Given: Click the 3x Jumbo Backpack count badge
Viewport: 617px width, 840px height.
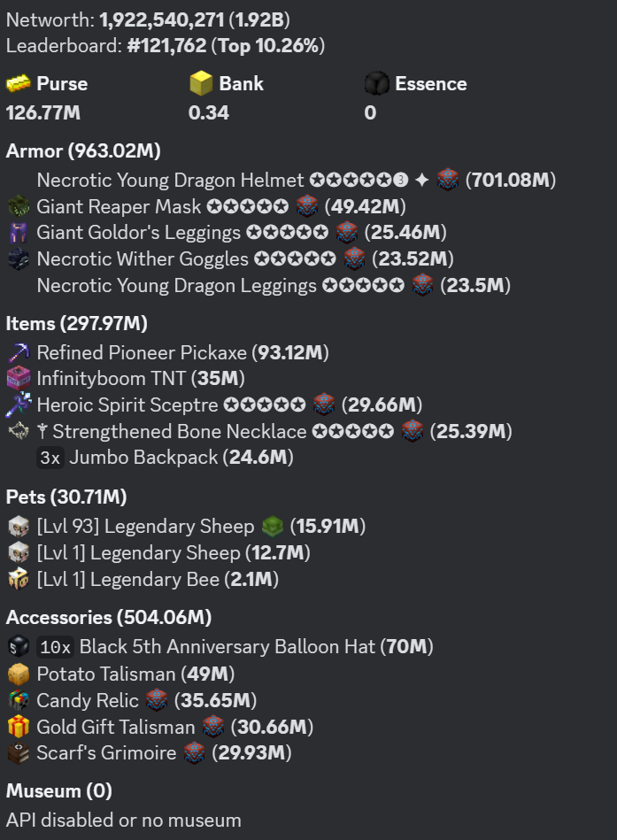Looking at the screenshot, I should [x=50, y=458].
